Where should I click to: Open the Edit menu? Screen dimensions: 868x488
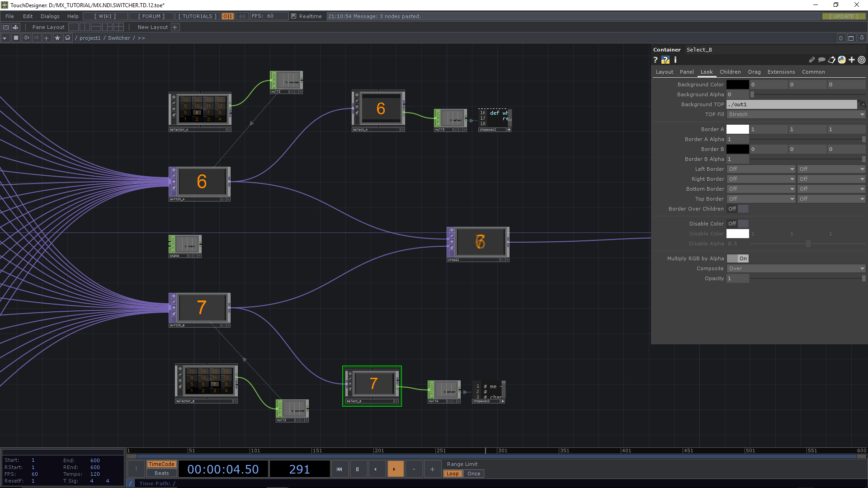click(x=28, y=16)
